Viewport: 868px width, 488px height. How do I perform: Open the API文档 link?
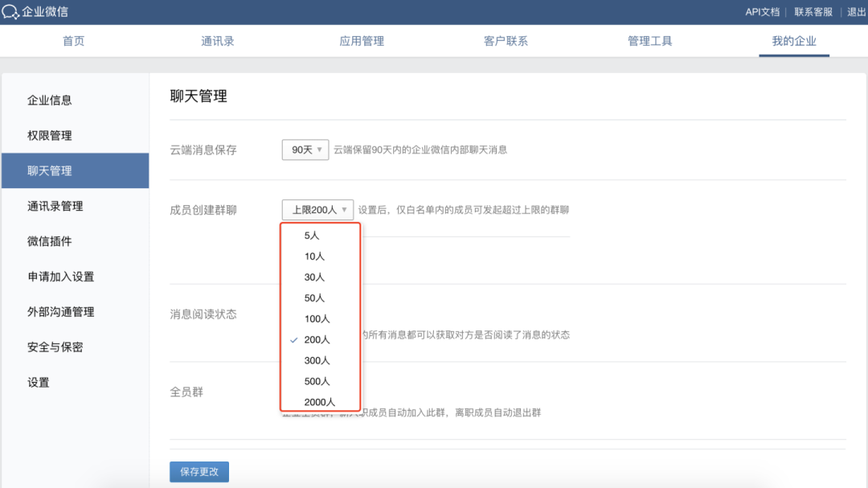pyautogui.click(x=762, y=12)
